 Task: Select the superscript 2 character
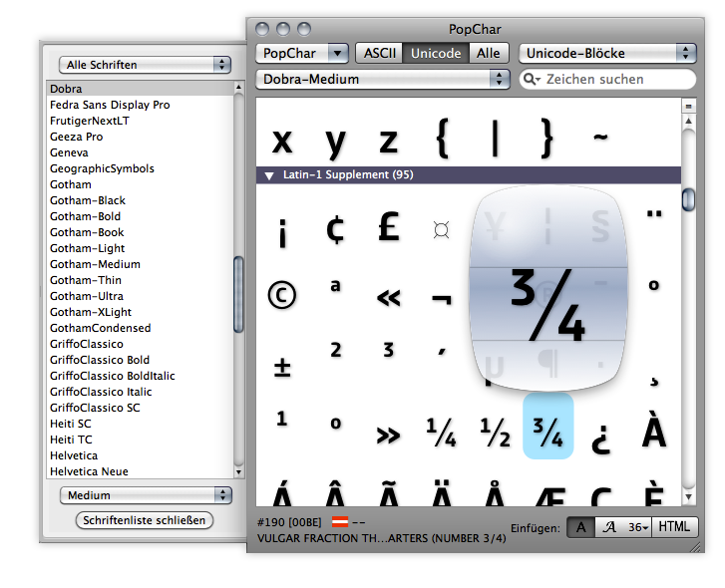pyautogui.click(x=336, y=349)
